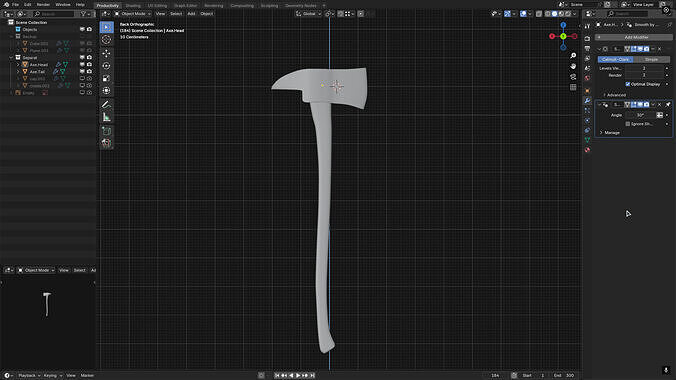This screenshot has width=676, height=380.
Task: Select the Scale tool
Action: 106,79
